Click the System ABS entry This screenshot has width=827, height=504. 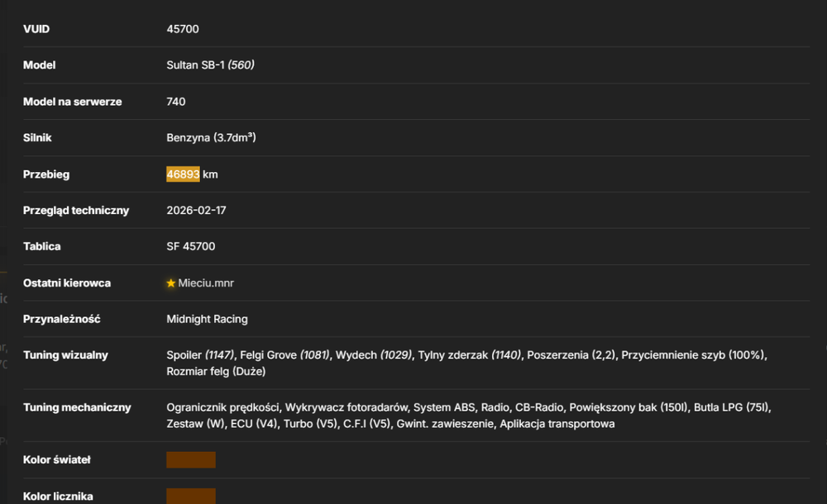click(444, 407)
